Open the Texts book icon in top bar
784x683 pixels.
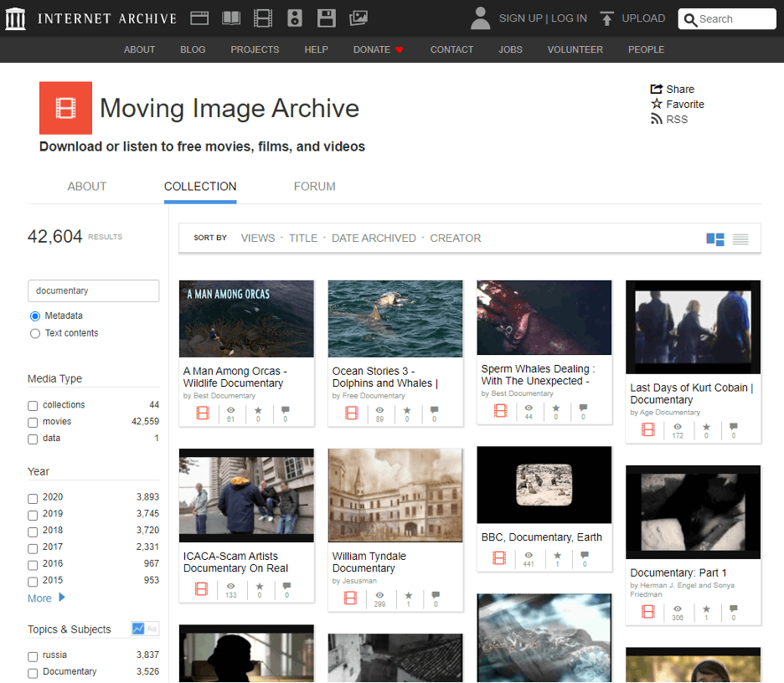(231, 18)
